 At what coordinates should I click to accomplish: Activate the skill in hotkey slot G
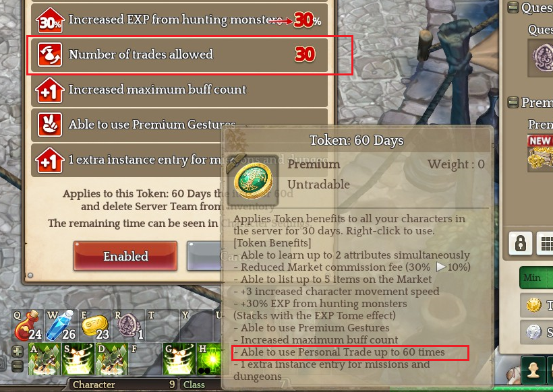(179, 359)
